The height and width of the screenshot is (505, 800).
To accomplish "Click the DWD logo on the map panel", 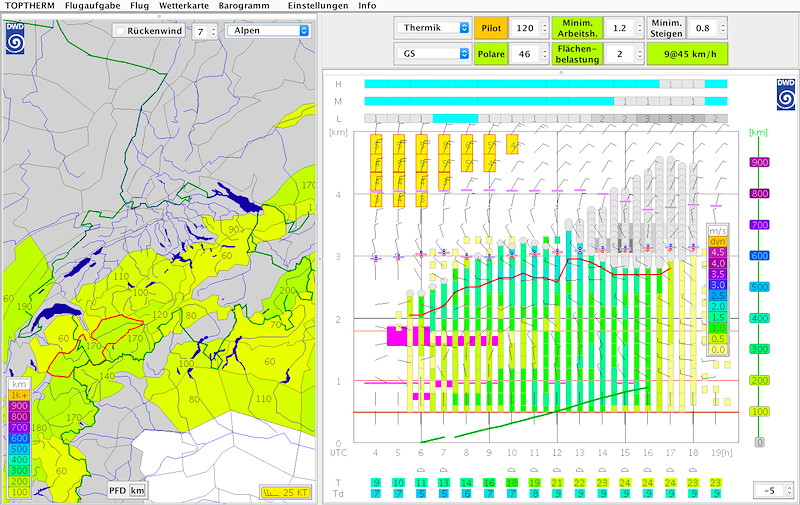I will [15, 38].
